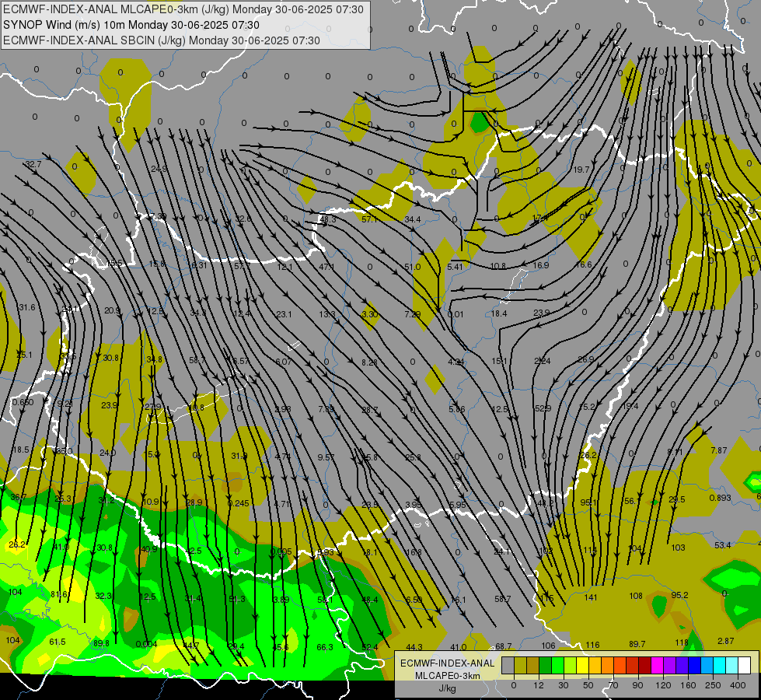Pick the yellow legend swatch
This screenshot has width=761, height=700.
coord(582,666)
